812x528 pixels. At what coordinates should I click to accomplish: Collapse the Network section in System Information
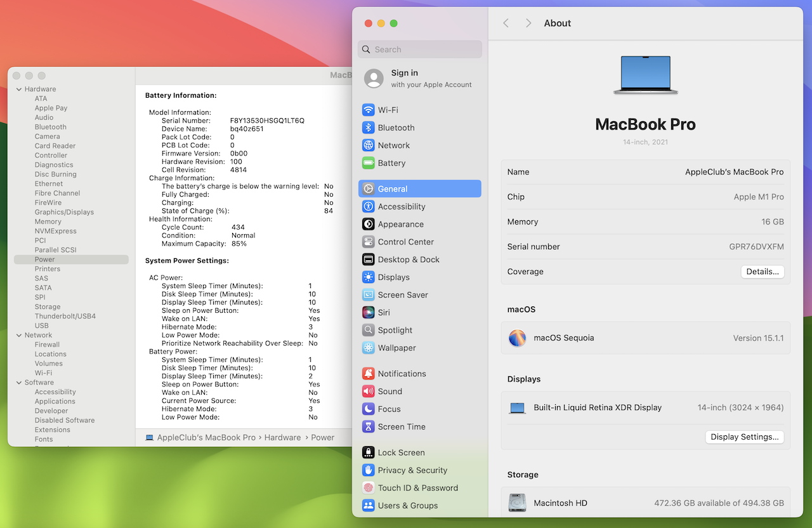pos(19,336)
